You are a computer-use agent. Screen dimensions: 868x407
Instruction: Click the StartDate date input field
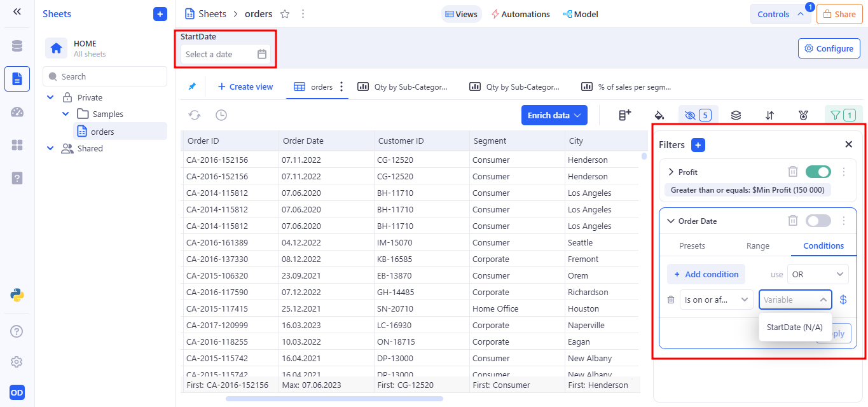(x=218, y=55)
